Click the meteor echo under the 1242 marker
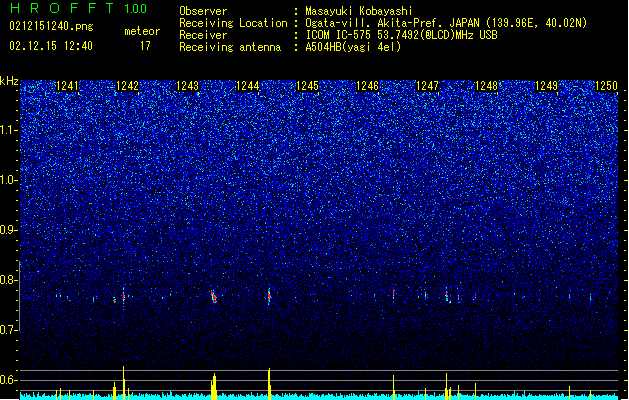 coord(124,297)
